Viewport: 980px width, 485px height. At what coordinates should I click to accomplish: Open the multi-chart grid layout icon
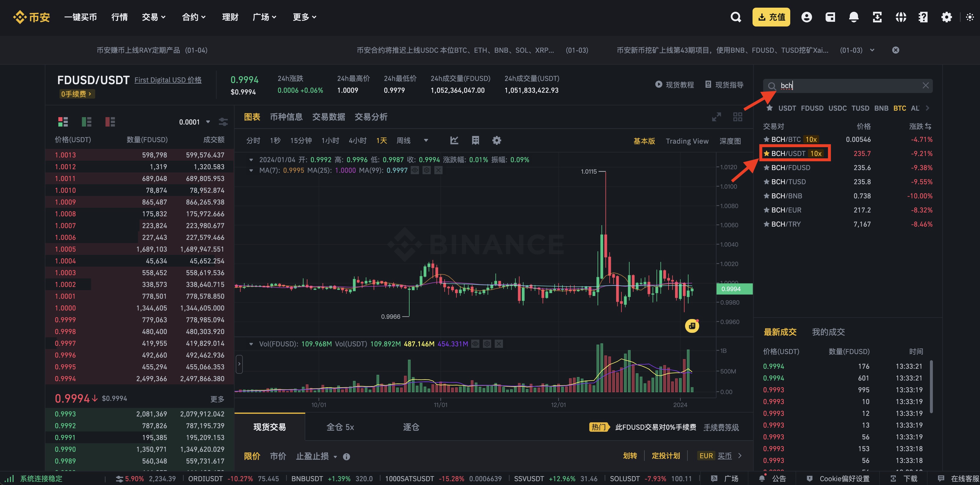[x=737, y=117]
